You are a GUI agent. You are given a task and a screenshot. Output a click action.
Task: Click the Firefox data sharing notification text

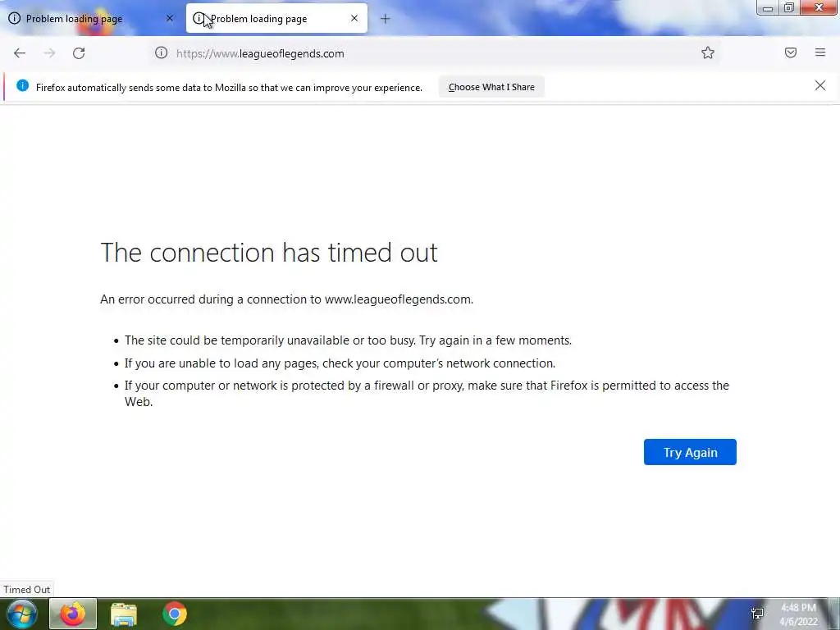pos(229,87)
